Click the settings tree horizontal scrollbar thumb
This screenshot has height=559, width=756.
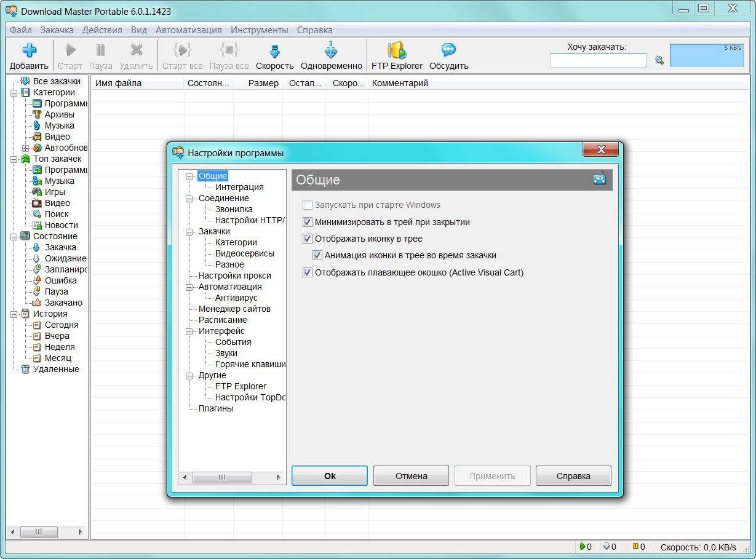222,477
